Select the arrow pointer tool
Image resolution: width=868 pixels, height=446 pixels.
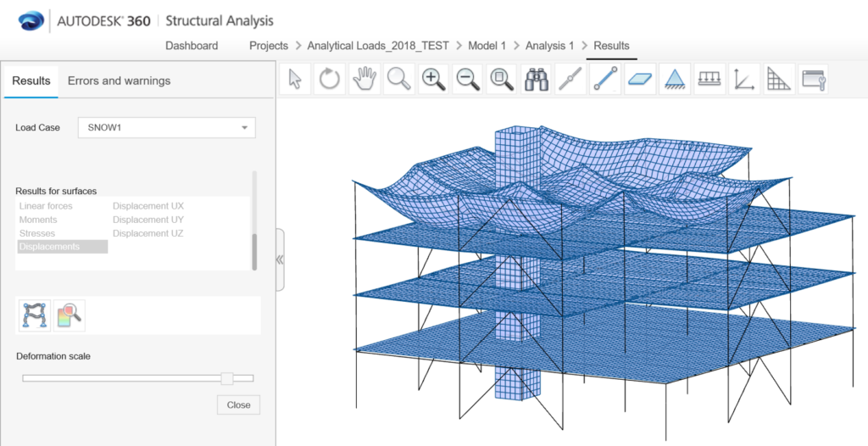click(295, 80)
